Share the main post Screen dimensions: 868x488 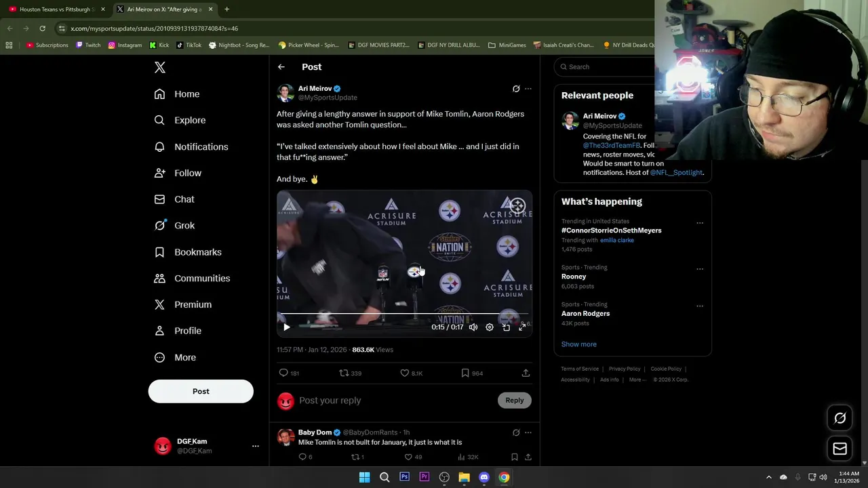526,373
